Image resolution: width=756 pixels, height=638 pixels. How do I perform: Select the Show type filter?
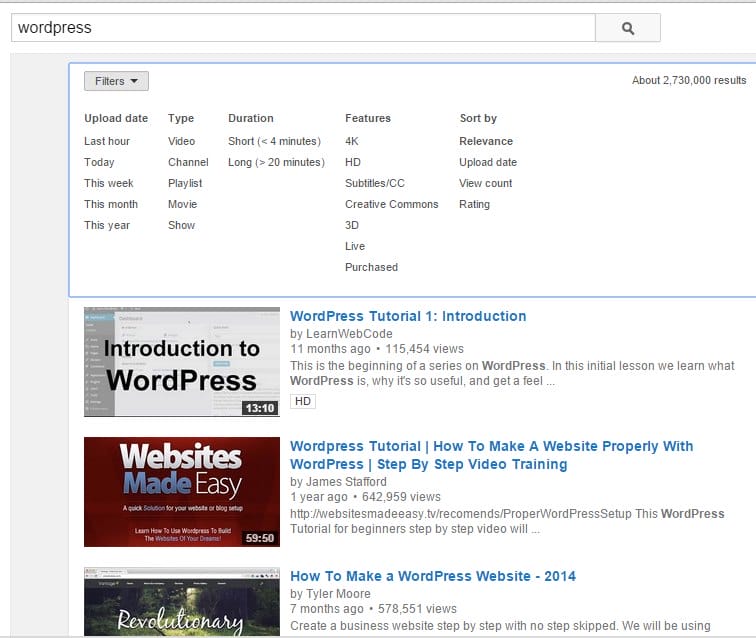(181, 225)
